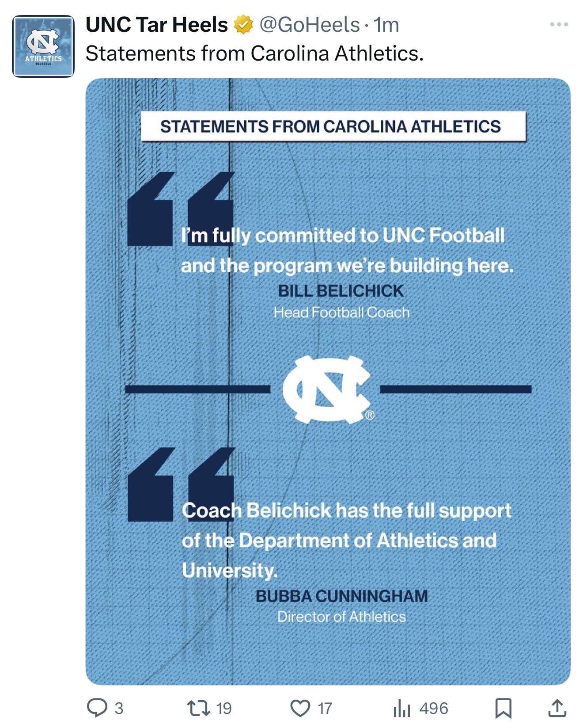Click the like count number 17
This screenshot has height=728, width=583.
pyautogui.click(x=325, y=708)
